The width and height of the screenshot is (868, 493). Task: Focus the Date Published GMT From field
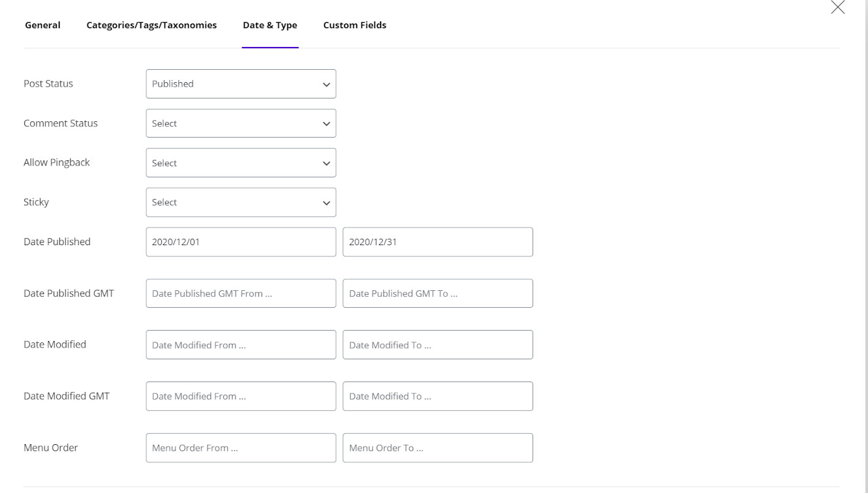coord(241,293)
